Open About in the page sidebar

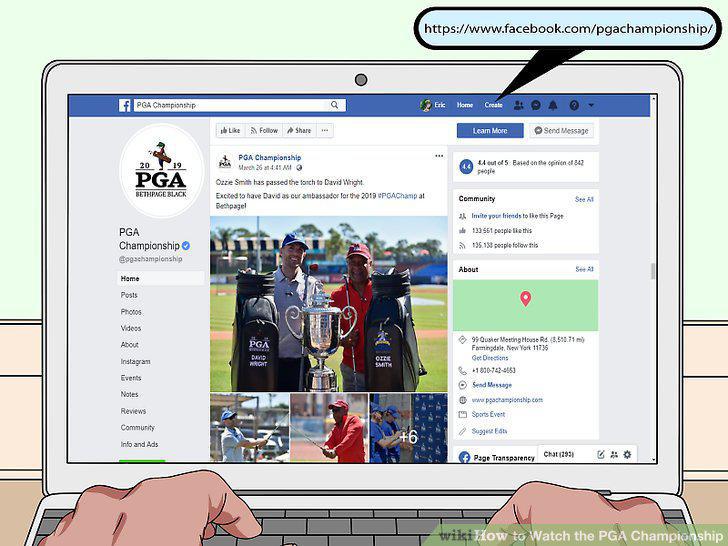point(130,345)
